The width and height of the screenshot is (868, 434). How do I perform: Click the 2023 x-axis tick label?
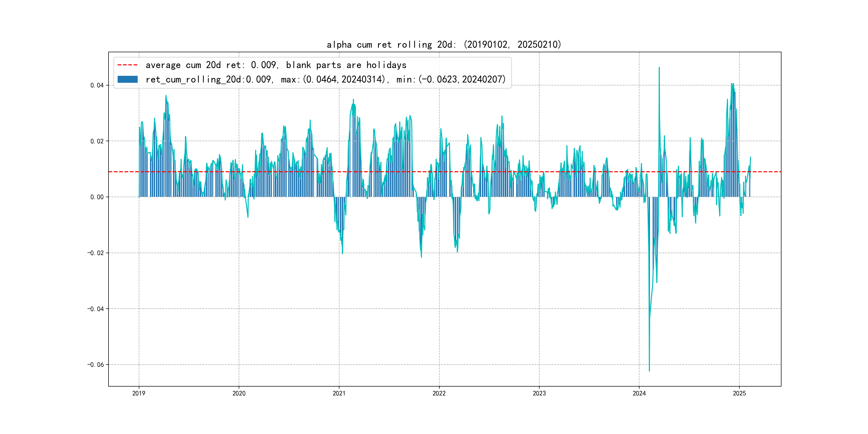point(539,393)
